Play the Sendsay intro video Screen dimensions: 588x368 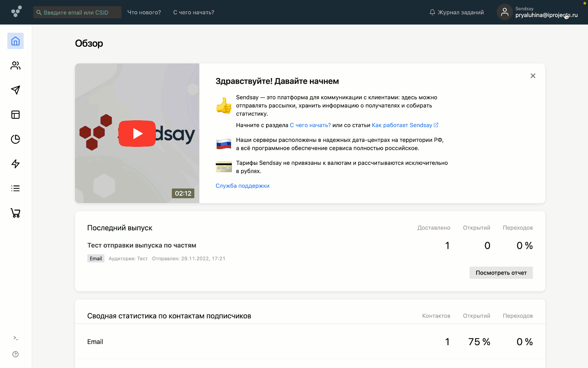point(137,134)
